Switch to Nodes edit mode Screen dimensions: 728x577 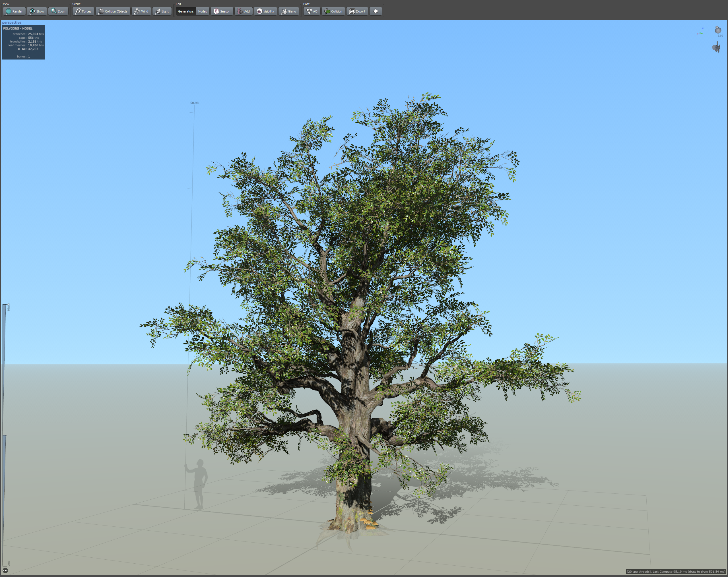click(x=203, y=11)
